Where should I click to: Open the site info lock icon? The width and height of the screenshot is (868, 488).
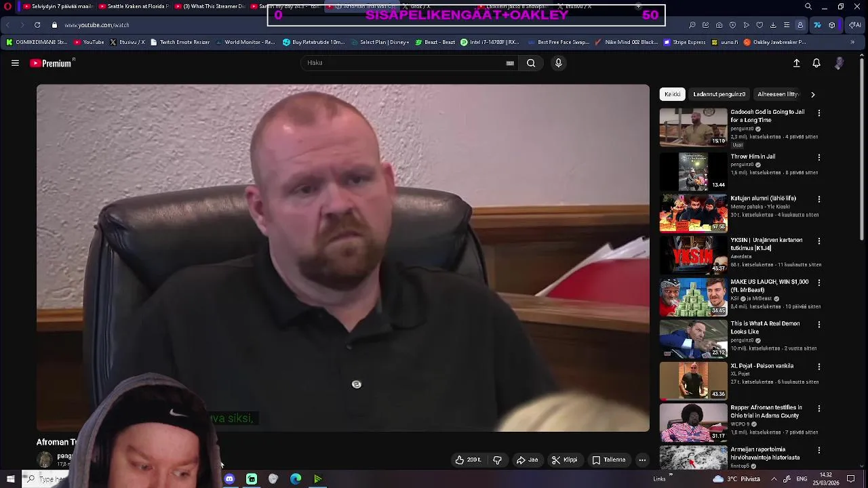click(54, 25)
